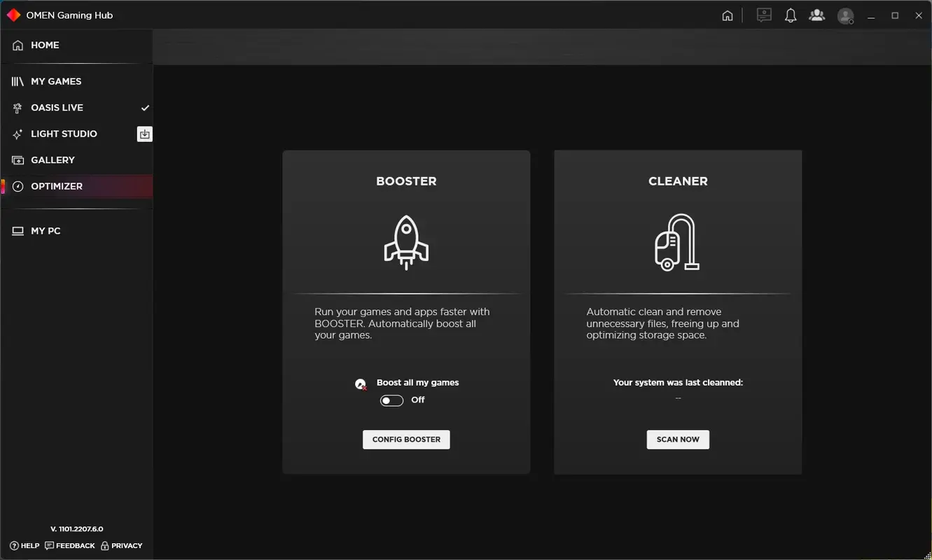The image size is (932, 560).
Task: Open My PC section
Action: pyautogui.click(x=46, y=231)
